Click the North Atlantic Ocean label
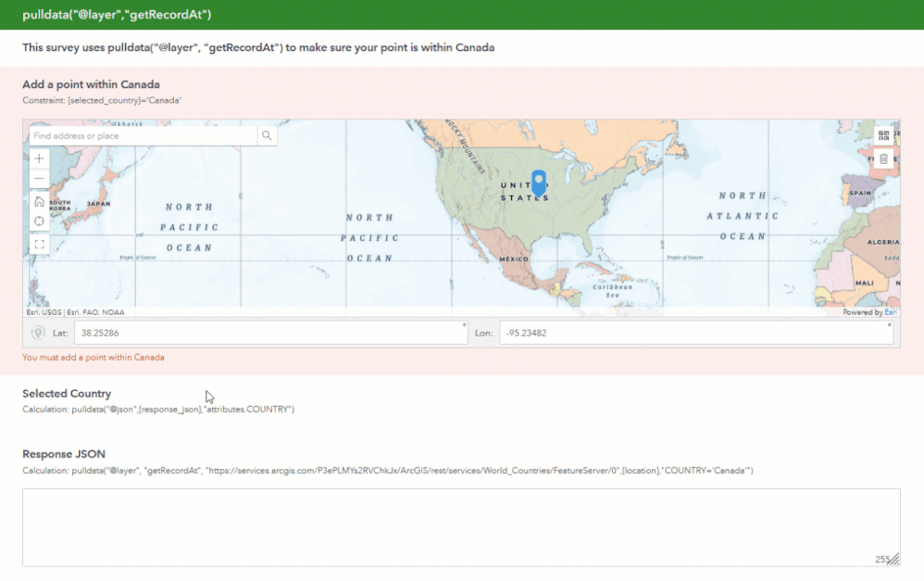924x581 pixels. (743, 216)
